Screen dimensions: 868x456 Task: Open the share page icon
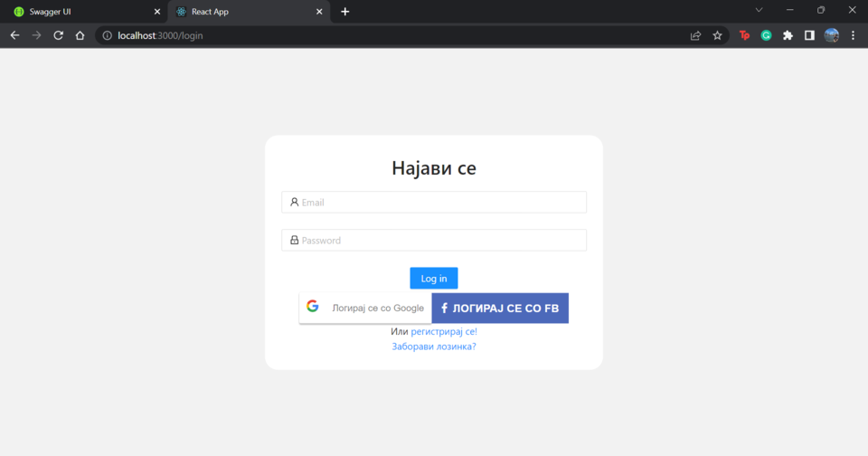[x=695, y=35]
